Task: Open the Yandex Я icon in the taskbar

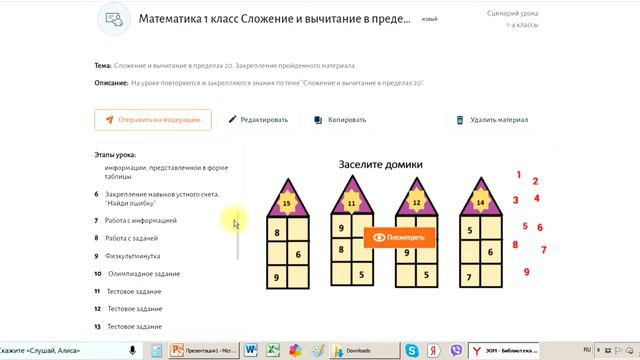Action: point(433,351)
